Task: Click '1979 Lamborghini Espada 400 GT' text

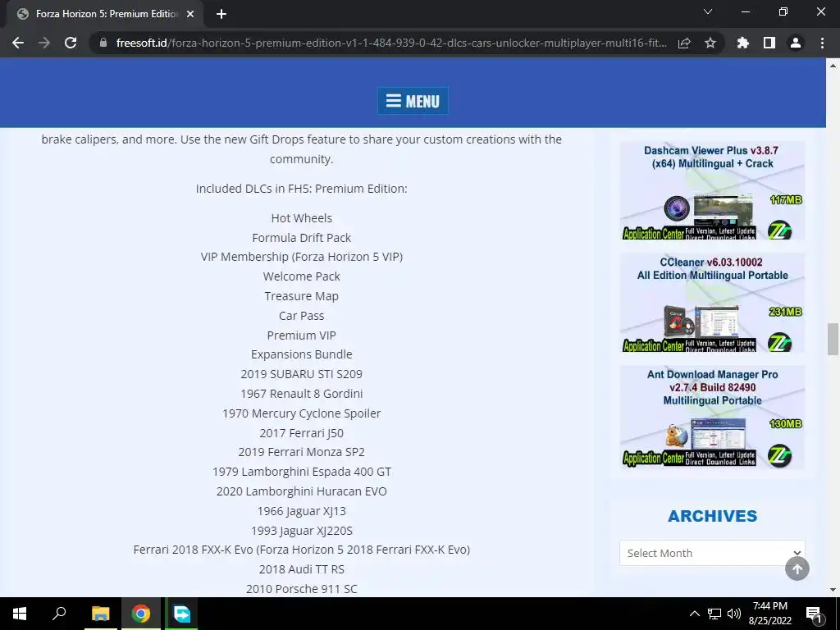Action: [302, 472]
